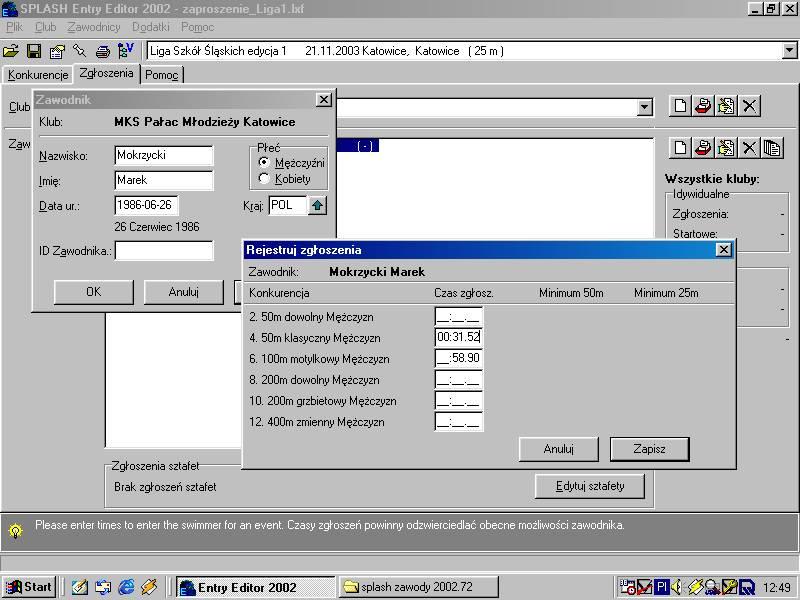The width and height of the screenshot is (800, 600).
Task: Click the PL language indicator in tray
Action: pyautogui.click(x=662, y=587)
